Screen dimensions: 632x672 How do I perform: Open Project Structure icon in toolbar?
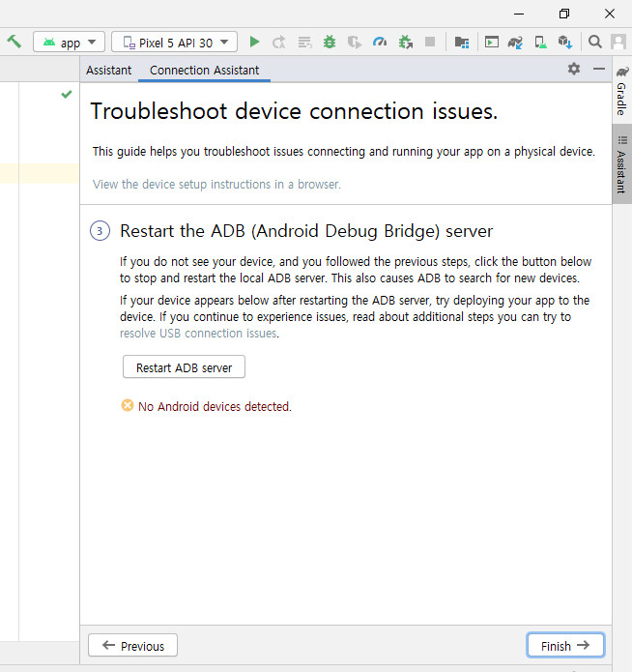coord(462,42)
